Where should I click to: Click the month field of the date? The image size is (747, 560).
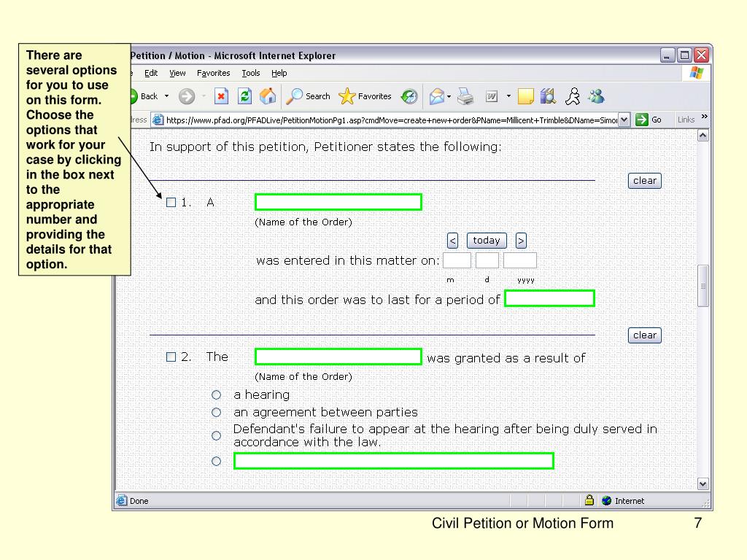point(457,260)
